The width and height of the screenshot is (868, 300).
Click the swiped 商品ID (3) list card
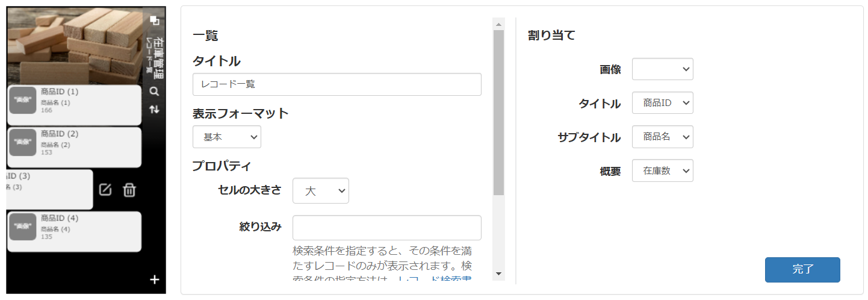(x=49, y=189)
